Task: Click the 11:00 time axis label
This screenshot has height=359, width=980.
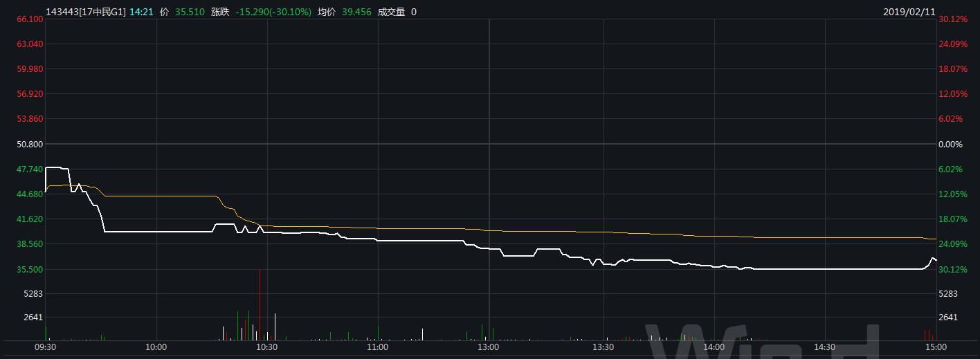Action: [x=377, y=347]
